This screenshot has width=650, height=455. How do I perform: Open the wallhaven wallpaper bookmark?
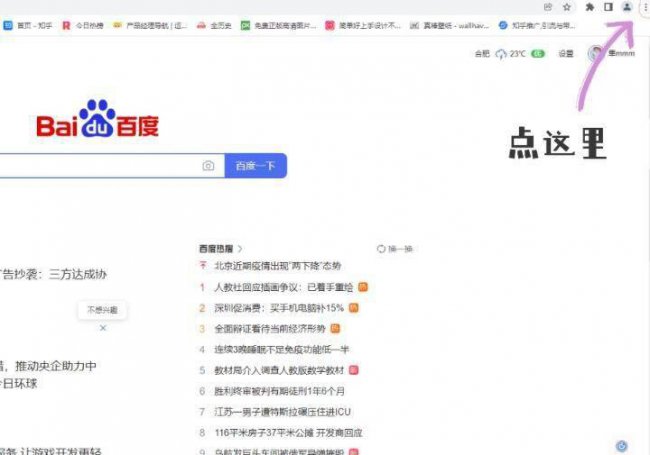(450, 26)
